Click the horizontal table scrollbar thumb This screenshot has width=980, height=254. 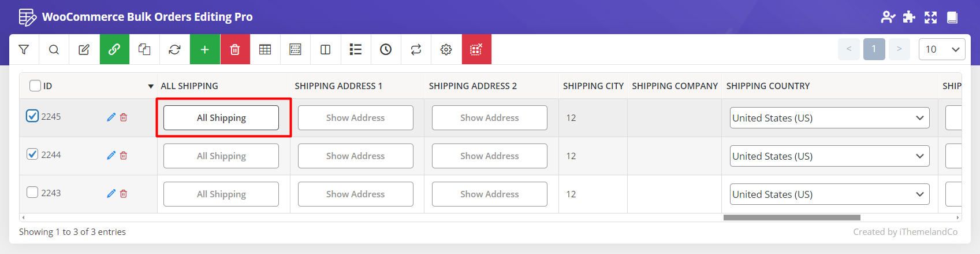tap(791, 218)
